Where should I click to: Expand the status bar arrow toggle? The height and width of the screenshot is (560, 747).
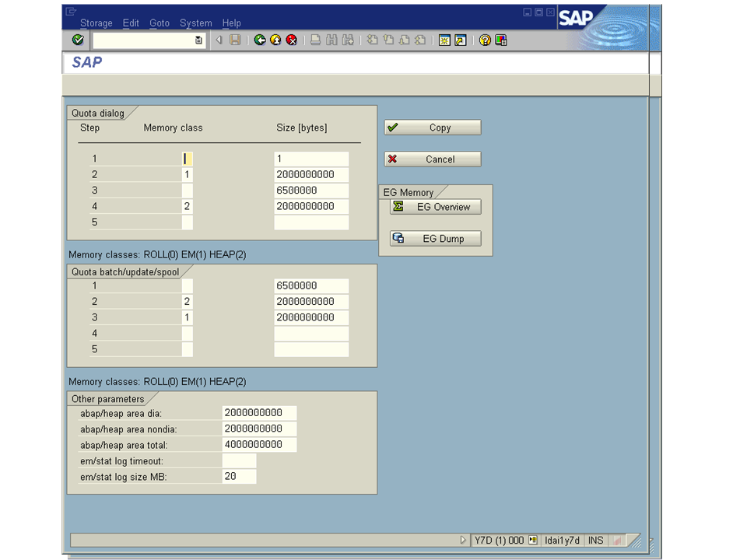point(464,540)
